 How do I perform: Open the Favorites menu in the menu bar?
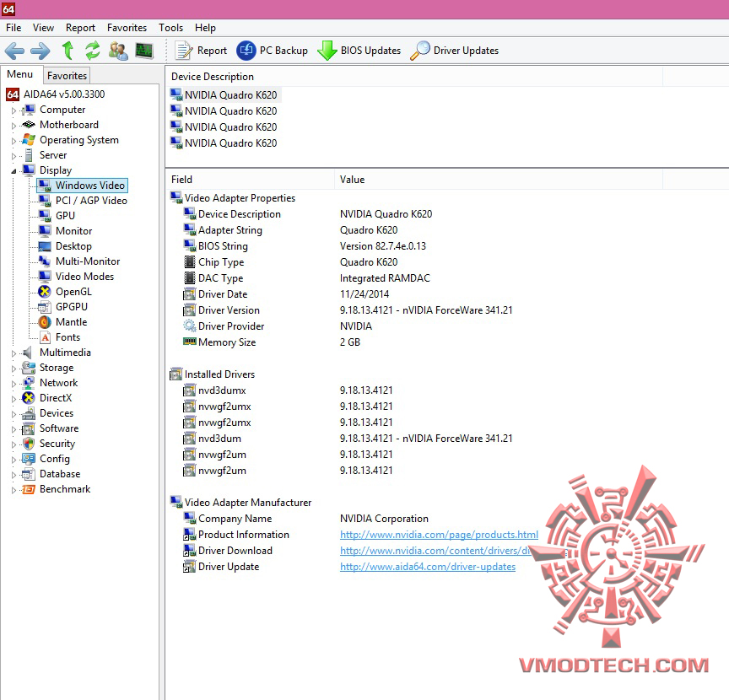tap(127, 28)
